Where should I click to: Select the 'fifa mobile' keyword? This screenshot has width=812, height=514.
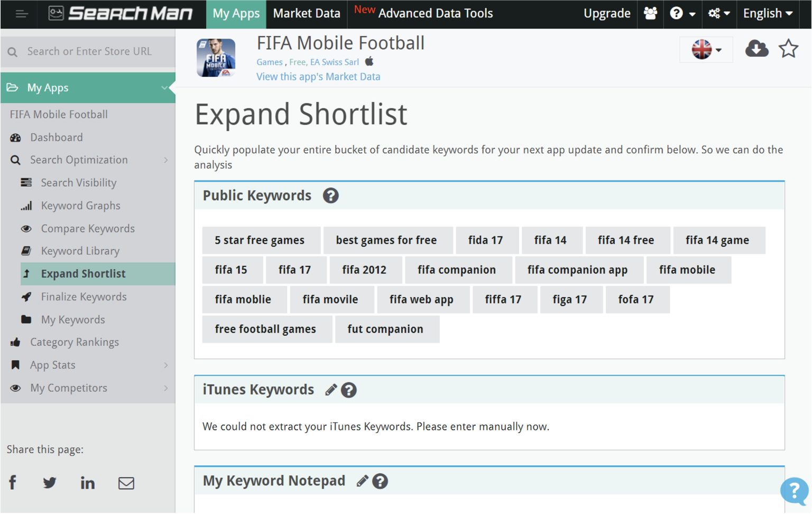click(x=689, y=270)
